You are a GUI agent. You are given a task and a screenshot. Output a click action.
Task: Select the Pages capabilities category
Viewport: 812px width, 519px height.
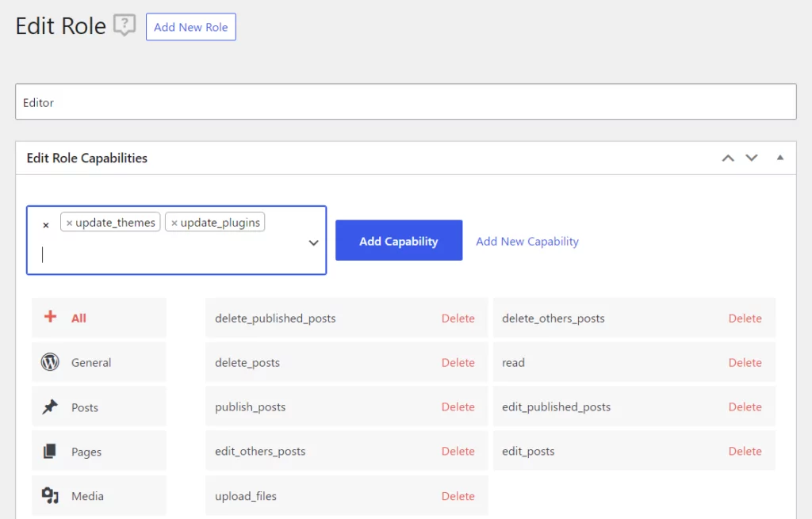click(99, 452)
